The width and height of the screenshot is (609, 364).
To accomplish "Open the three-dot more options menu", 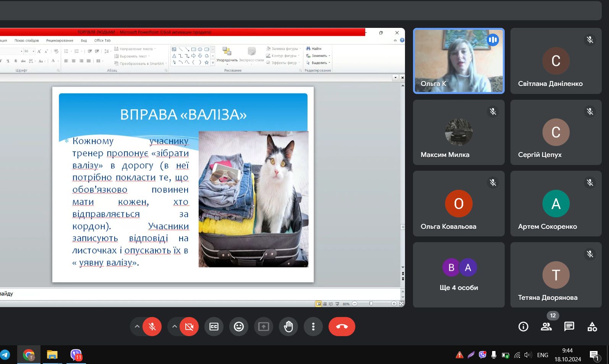I will pyautogui.click(x=313, y=327).
